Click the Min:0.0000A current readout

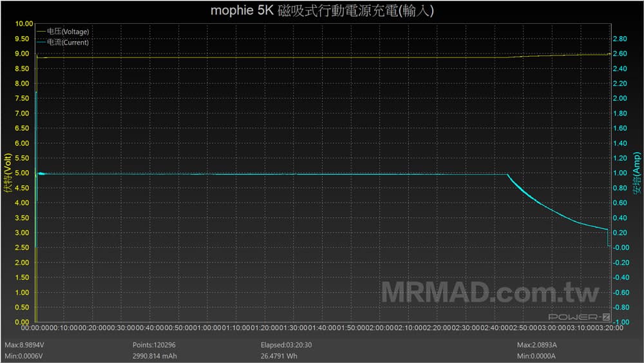(536, 356)
